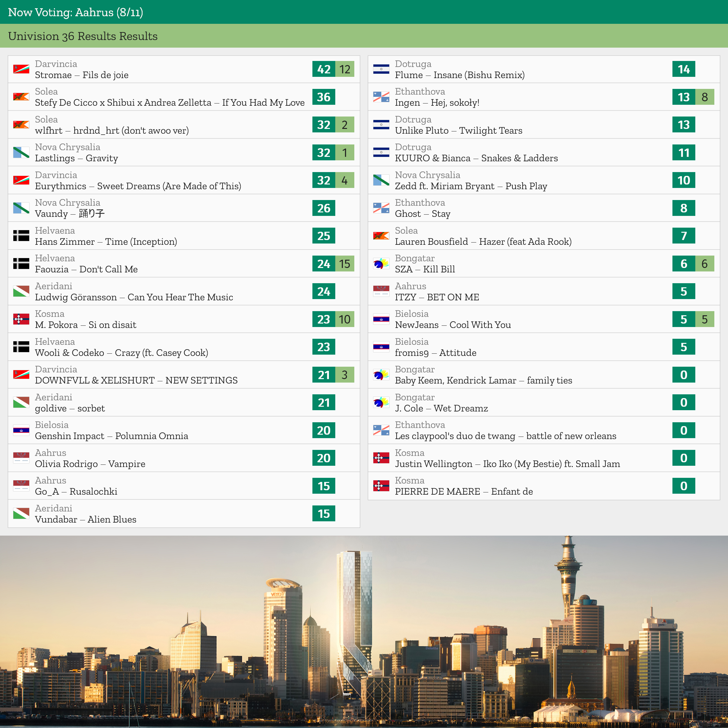Viewport: 728px width, 728px height.
Task: Click the Now Voting: Aahrus header
Action: coord(75,12)
